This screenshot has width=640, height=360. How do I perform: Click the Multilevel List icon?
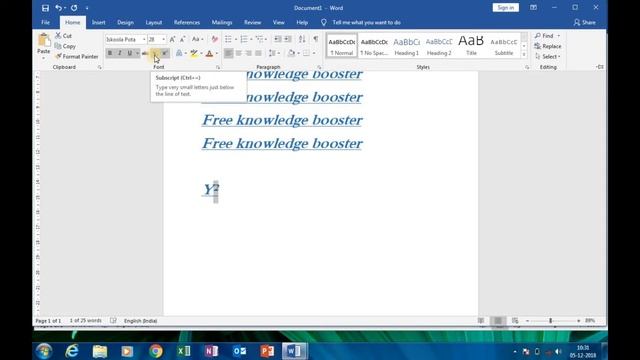(259, 39)
